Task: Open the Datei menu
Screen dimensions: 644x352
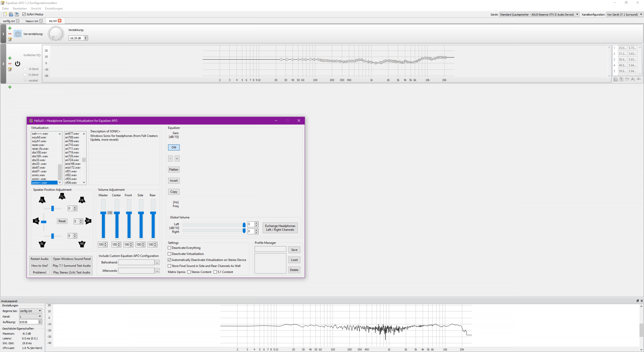Action: (5, 9)
